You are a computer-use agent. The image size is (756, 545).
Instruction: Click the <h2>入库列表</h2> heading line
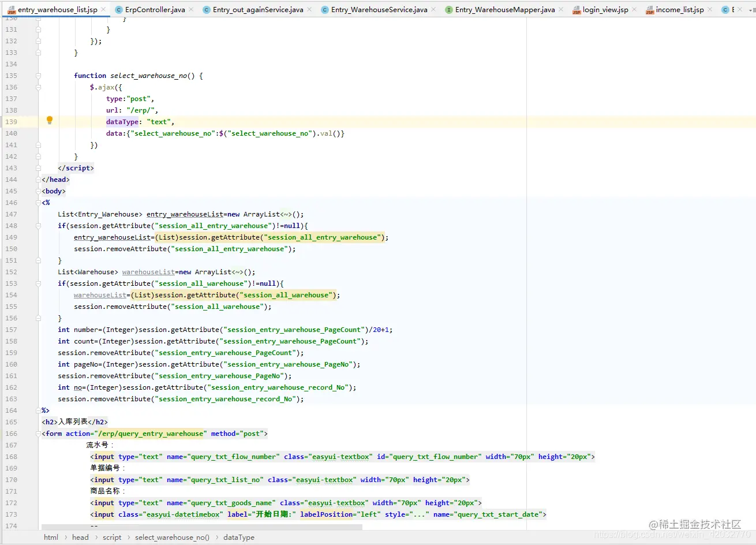click(74, 422)
